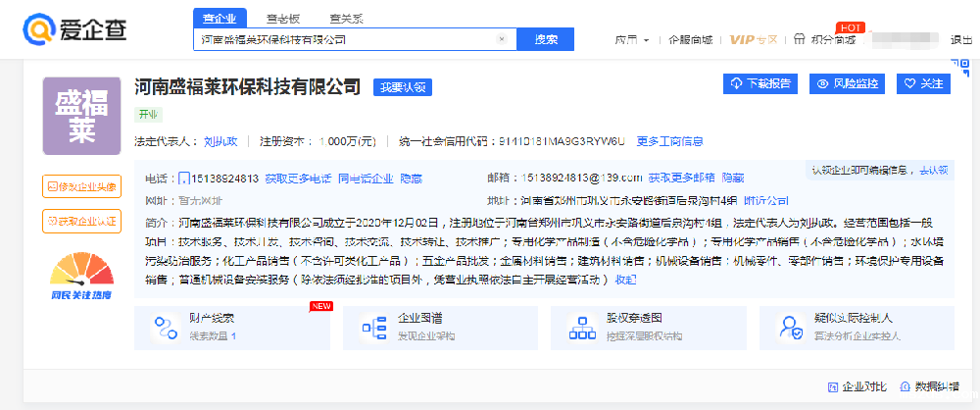This screenshot has height=410, width=980.
Task: Click 数据纠错 at bottom
Action: 929,386
